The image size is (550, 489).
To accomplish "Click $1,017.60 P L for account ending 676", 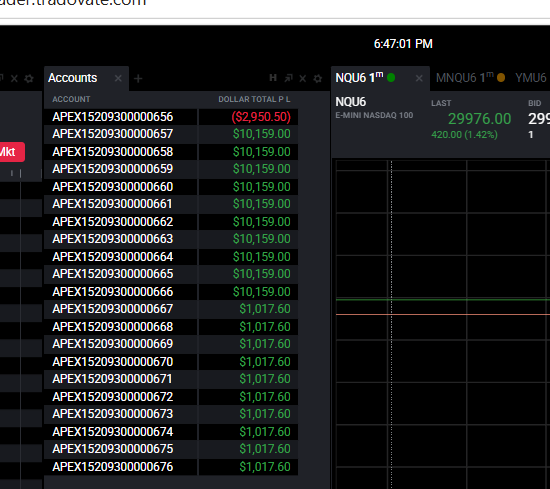I will (265, 467).
